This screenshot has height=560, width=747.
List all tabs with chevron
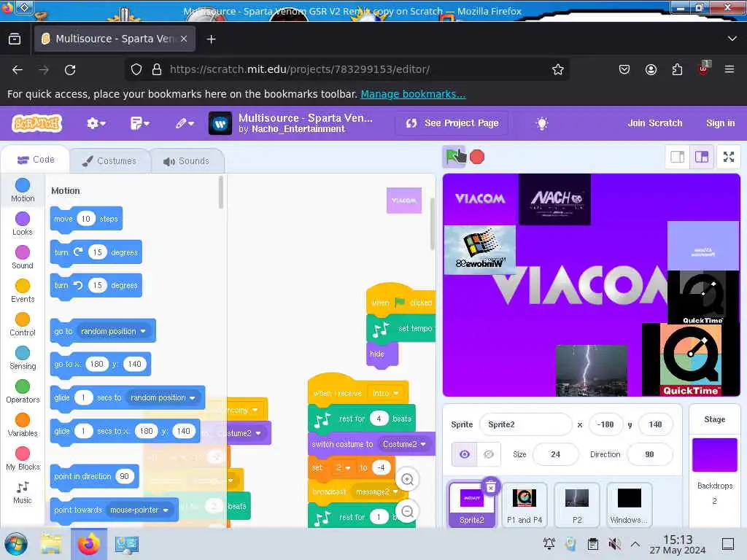[x=732, y=39]
